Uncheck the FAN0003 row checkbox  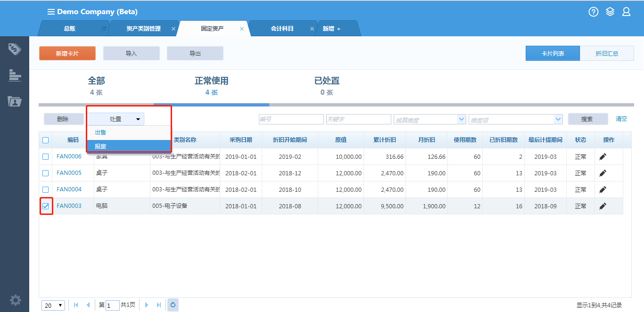coord(45,206)
